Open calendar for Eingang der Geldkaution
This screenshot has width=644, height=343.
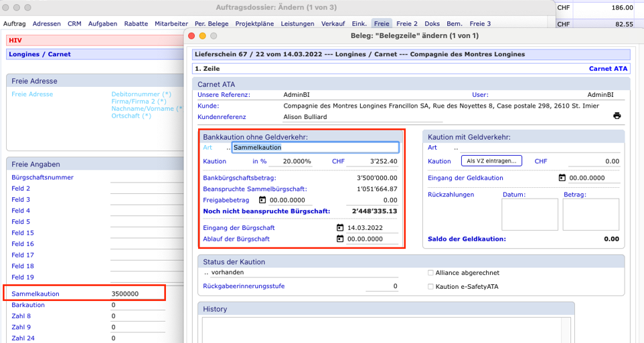coord(562,178)
